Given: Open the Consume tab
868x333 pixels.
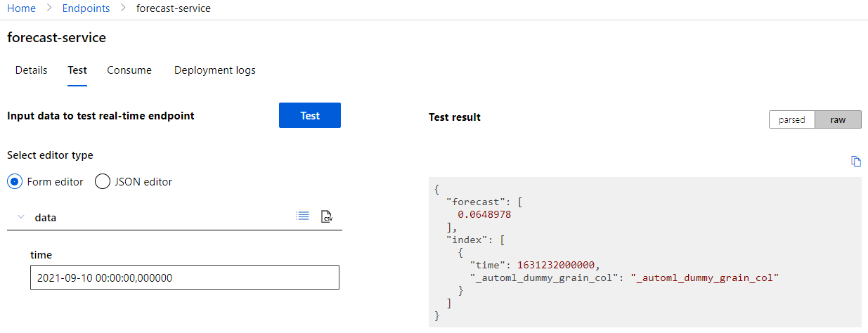Looking at the screenshot, I should [x=129, y=70].
